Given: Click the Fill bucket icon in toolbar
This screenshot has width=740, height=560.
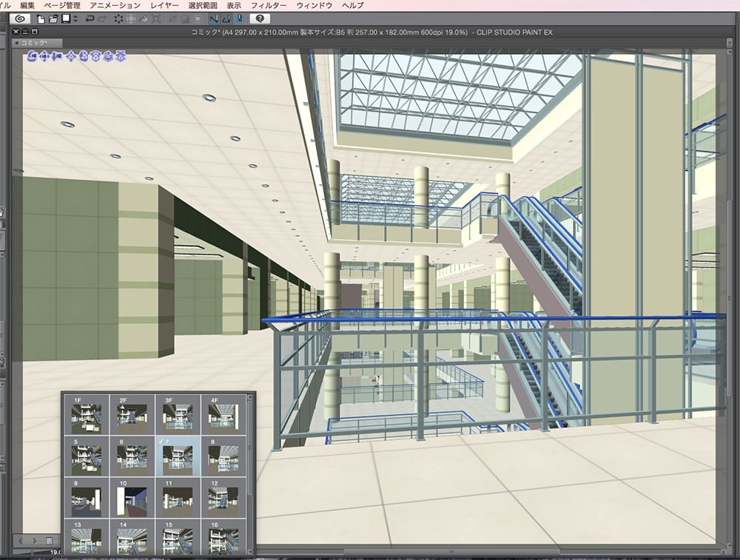Looking at the screenshot, I should click(144, 18).
